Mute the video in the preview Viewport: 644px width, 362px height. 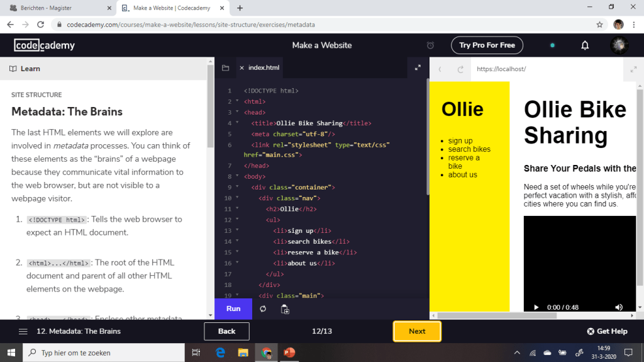click(618, 307)
